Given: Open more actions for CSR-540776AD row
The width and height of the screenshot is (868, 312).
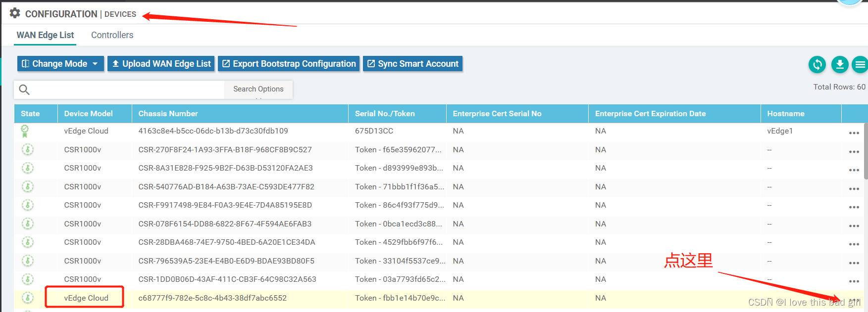Looking at the screenshot, I should coord(854,189).
